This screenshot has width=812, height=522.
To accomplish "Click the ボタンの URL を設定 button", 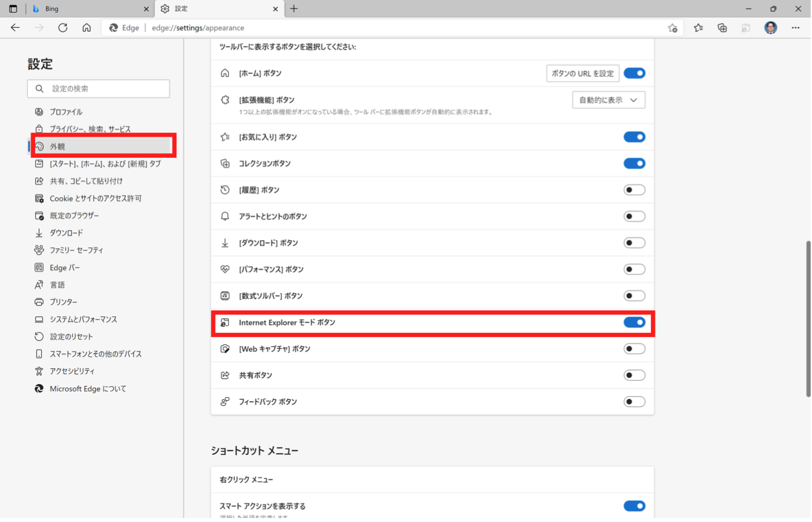I will (582, 74).
